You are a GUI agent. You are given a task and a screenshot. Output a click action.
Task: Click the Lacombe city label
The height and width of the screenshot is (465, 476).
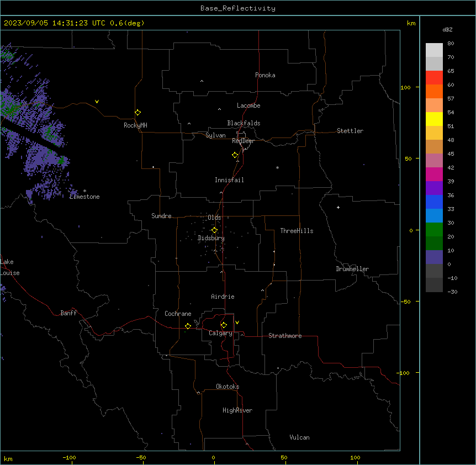pyautogui.click(x=248, y=105)
